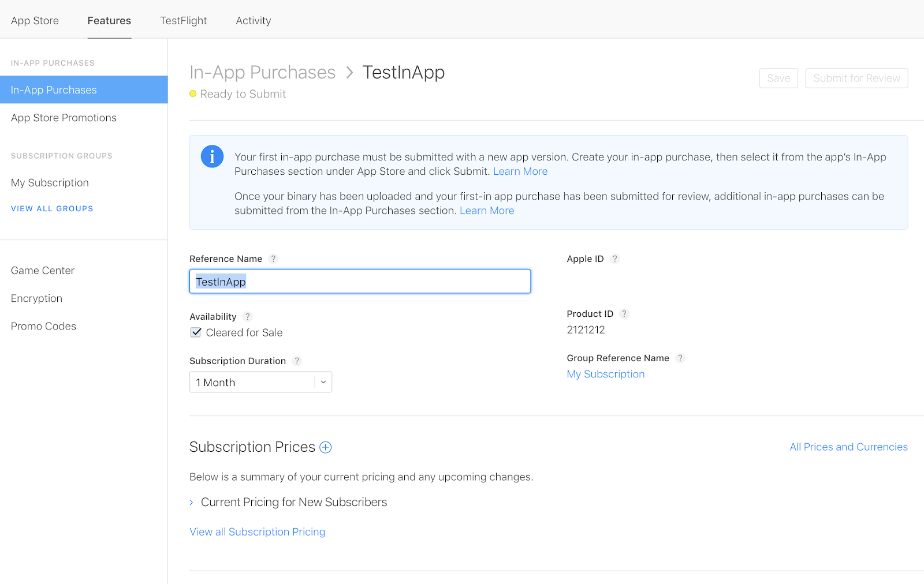Select App Store Promotions in the sidebar
924x584 pixels.
(x=63, y=118)
